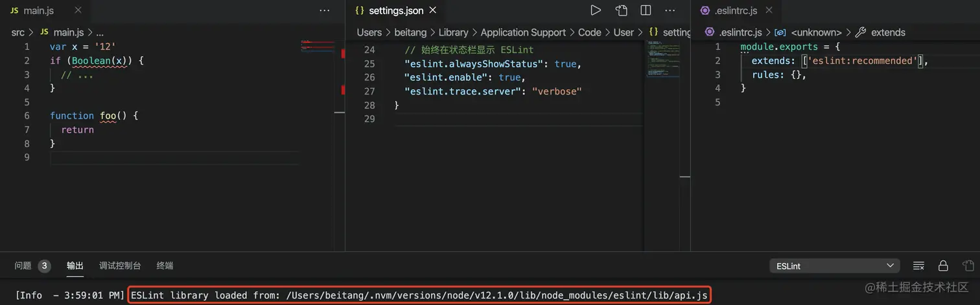Click the Users breadcrumb
980x305 pixels.
(x=369, y=32)
